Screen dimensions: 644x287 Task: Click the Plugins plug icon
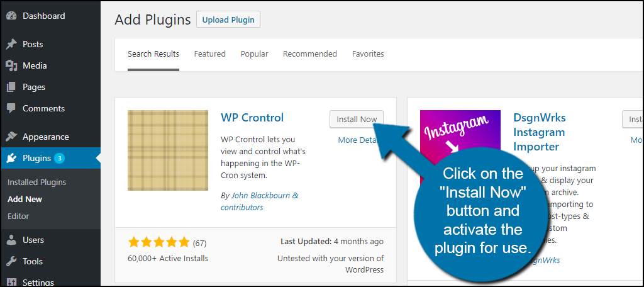[x=11, y=159]
